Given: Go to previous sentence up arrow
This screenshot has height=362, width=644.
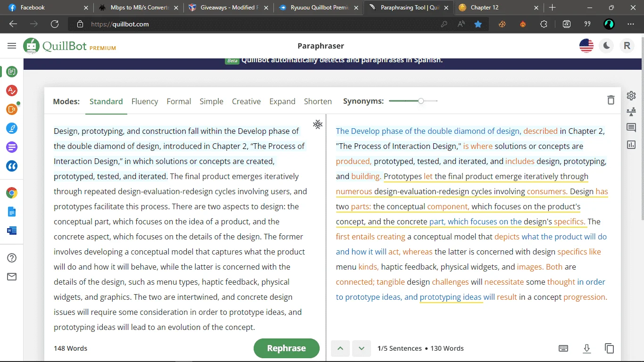Looking at the screenshot, I should pyautogui.click(x=340, y=348).
